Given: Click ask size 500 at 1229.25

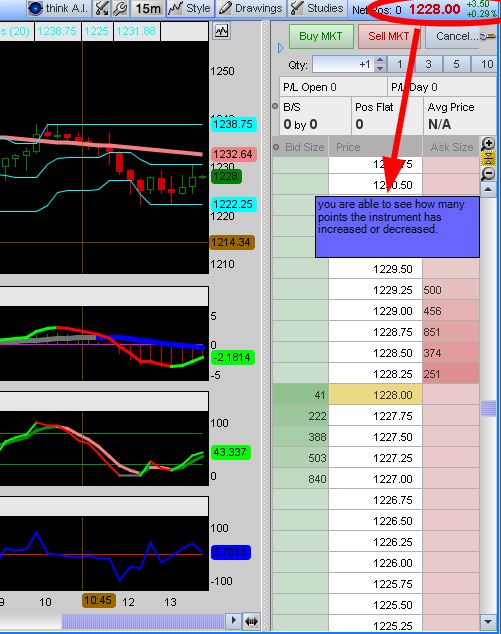Looking at the screenshot, I should [451, 290].
